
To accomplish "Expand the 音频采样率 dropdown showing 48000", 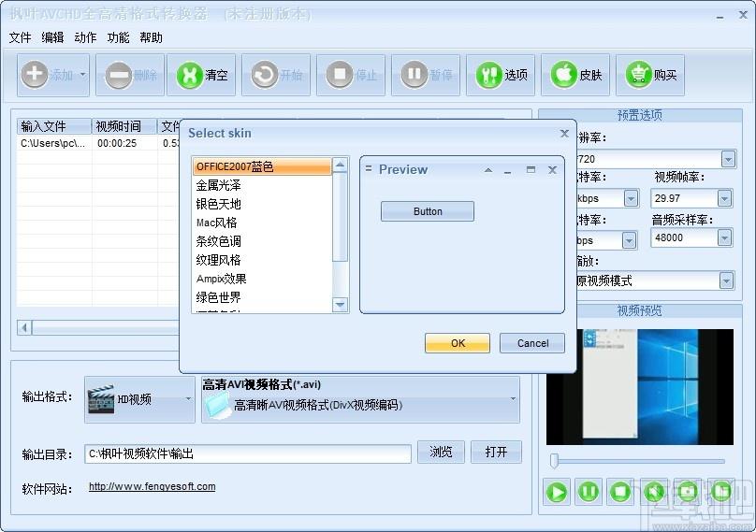I will coord(724,237).
